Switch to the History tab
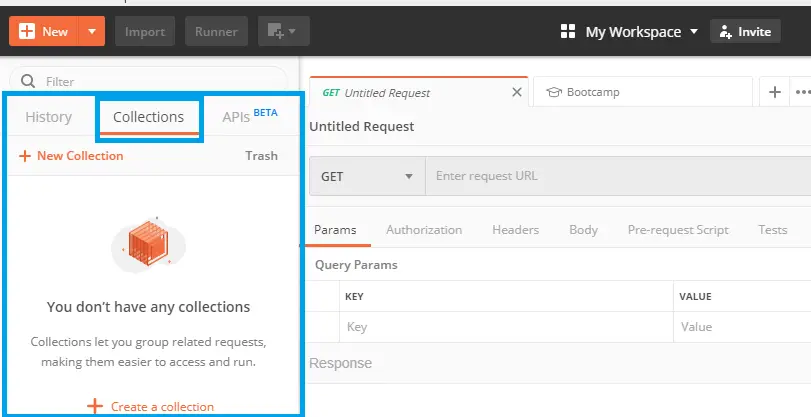This screenshot has width=811, height=417. pos(48,117)
